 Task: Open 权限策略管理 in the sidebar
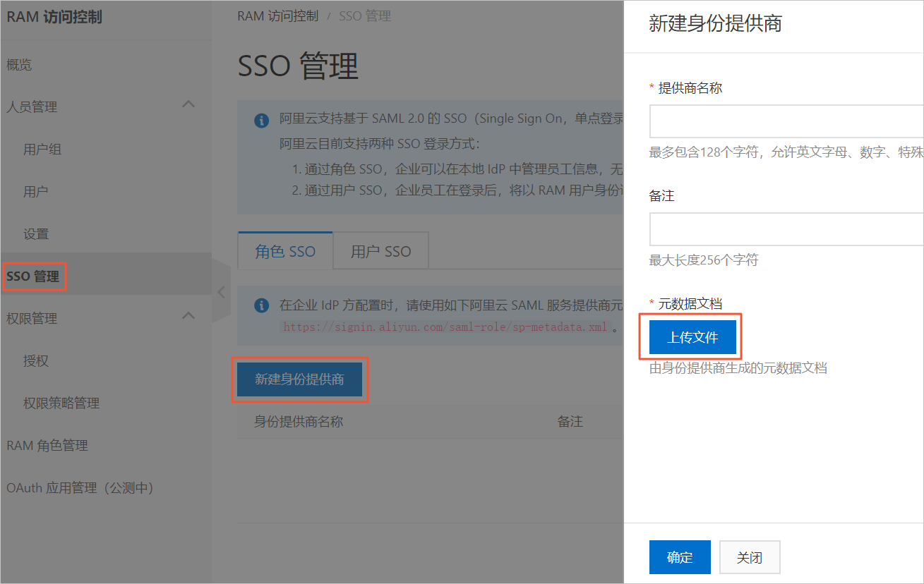pos(61,403)
